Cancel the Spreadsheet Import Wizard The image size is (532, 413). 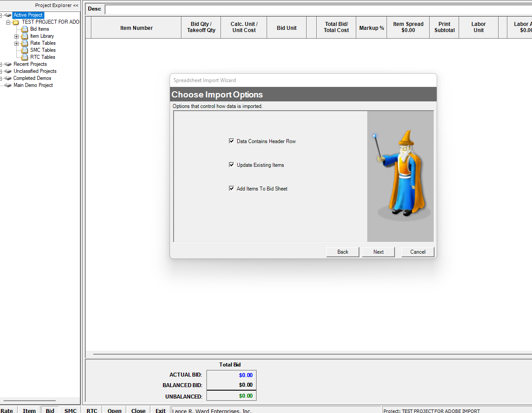click(417, 252)
